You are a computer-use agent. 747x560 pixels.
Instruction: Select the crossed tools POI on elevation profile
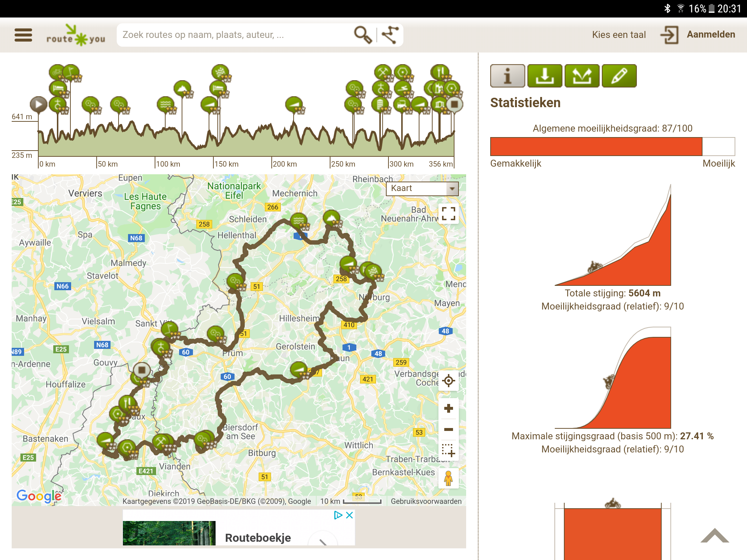click(383, 73)
